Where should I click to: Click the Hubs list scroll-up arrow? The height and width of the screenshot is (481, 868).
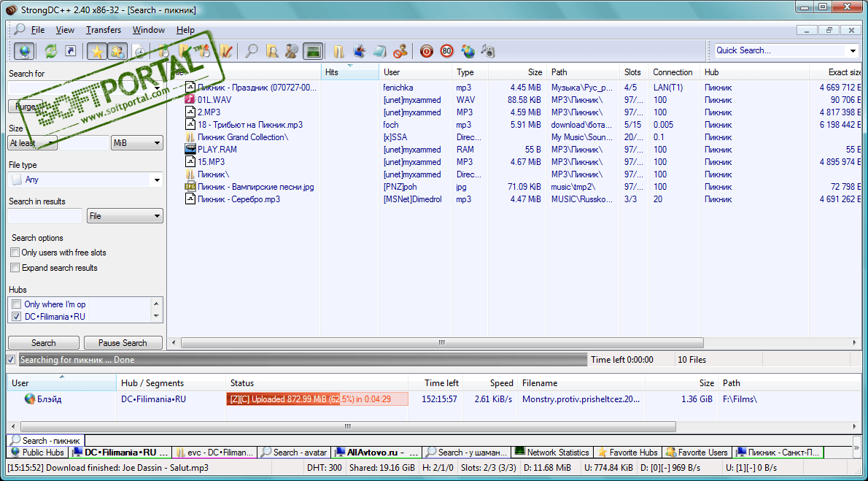click(x=158, y=303)
